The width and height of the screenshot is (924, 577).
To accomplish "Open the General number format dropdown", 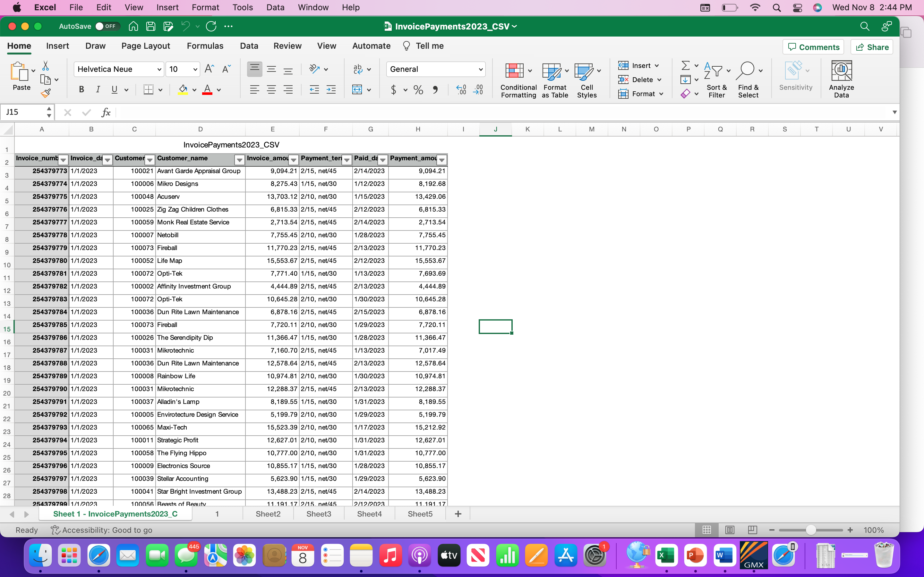I will 435,69.
